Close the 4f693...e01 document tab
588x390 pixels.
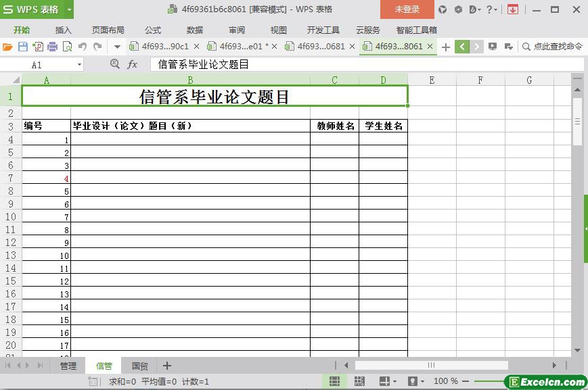click(275, 47)
